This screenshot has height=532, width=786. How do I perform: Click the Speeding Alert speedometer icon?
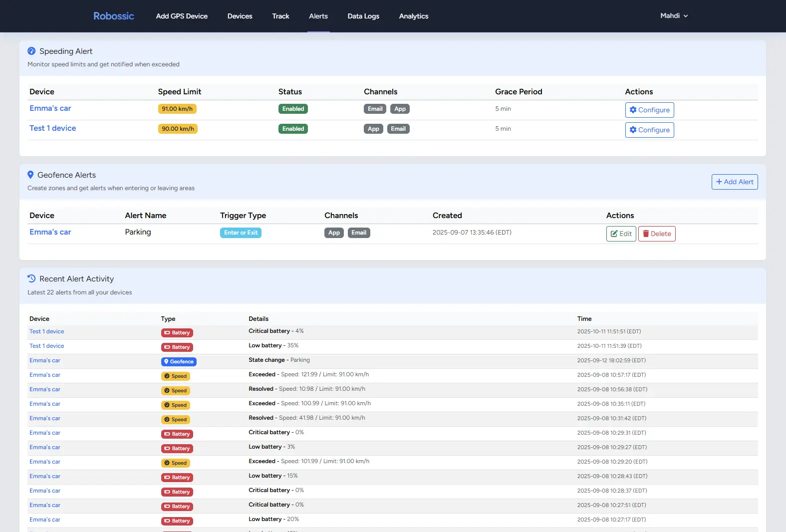(31, 51)
